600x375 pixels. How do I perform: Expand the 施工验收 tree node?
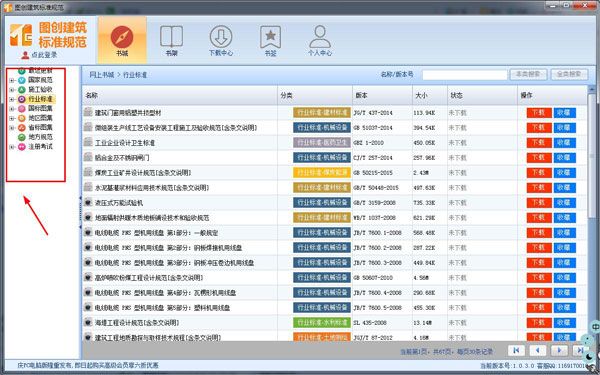tap(12, 90)
